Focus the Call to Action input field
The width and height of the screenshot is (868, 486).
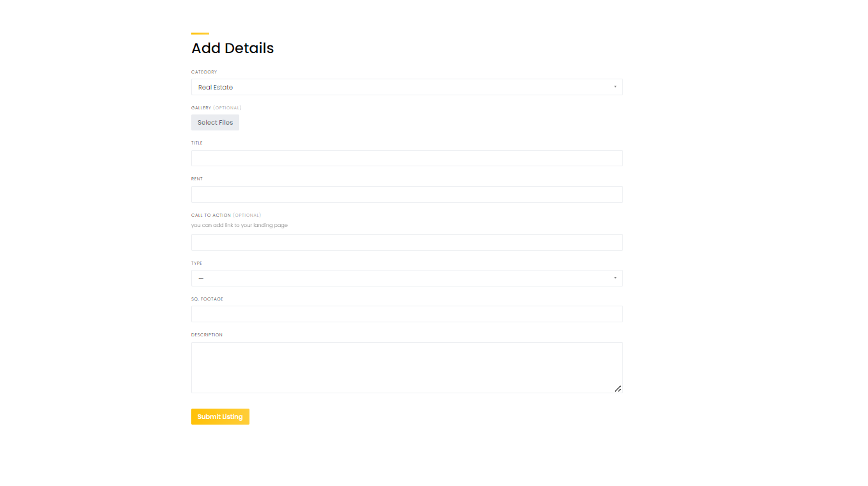407,242
